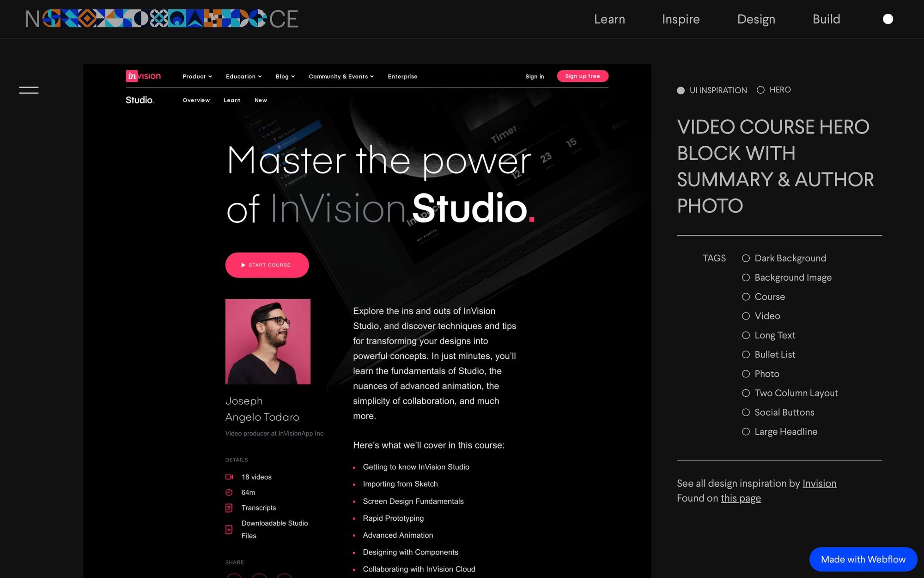
Task: Toggle the white circle theme switch
Action: point(888,19)
